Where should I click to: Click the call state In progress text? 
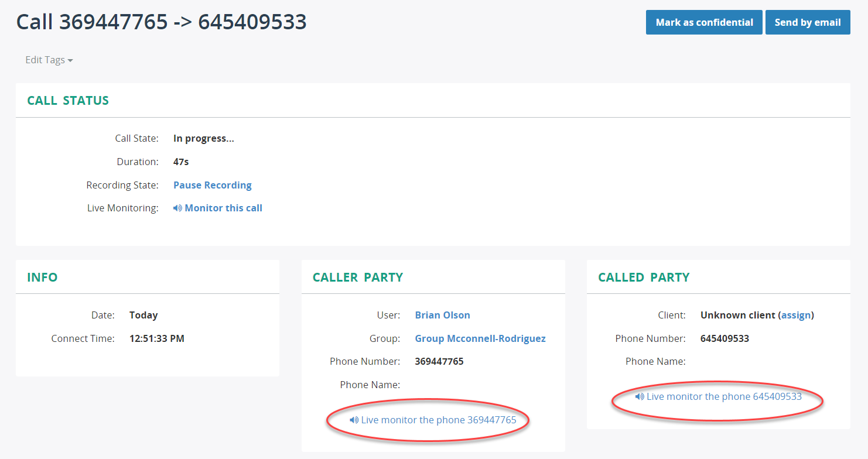click(203, 138)
